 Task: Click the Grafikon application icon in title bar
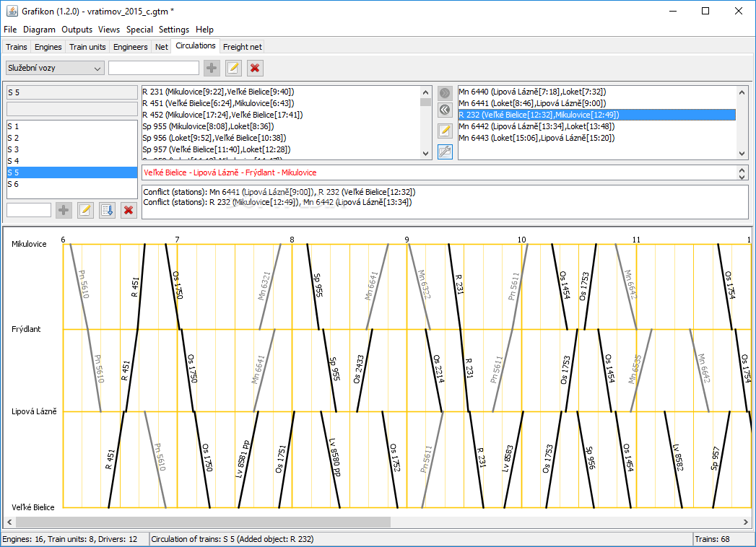coord(12,11)
